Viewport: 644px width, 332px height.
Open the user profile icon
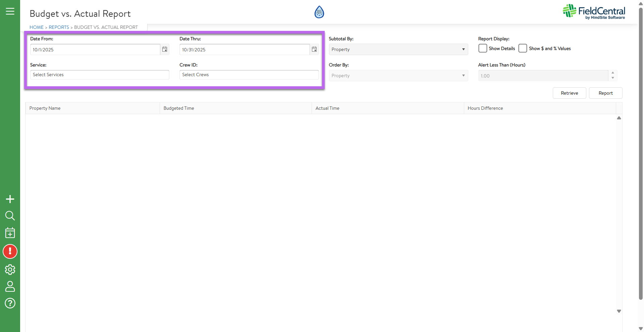point(10,286)
